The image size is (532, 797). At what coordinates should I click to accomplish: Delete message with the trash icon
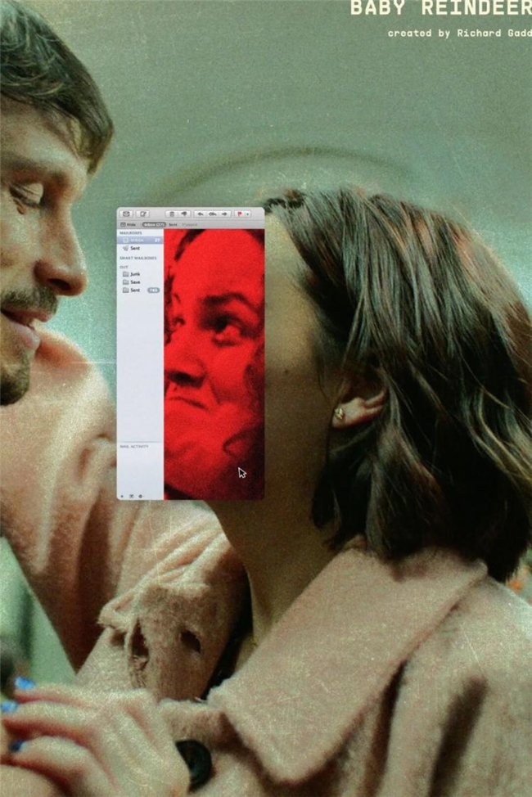coord(170,214)
